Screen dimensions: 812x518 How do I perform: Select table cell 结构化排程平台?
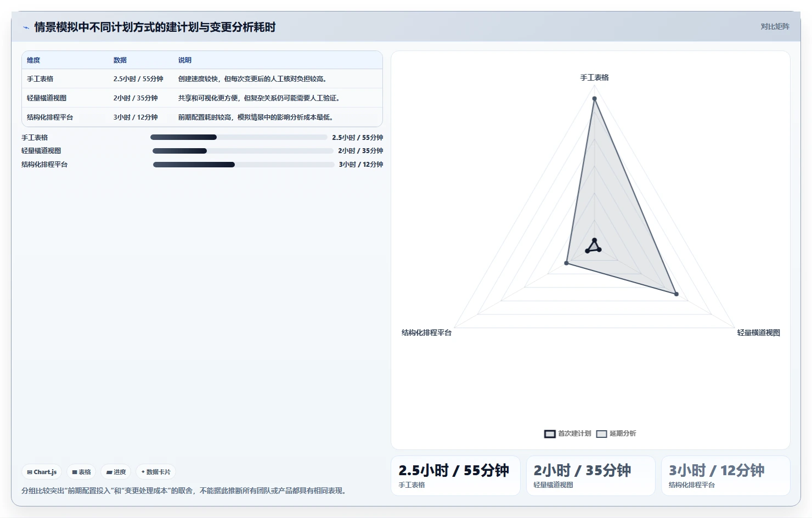pos(50,117)
